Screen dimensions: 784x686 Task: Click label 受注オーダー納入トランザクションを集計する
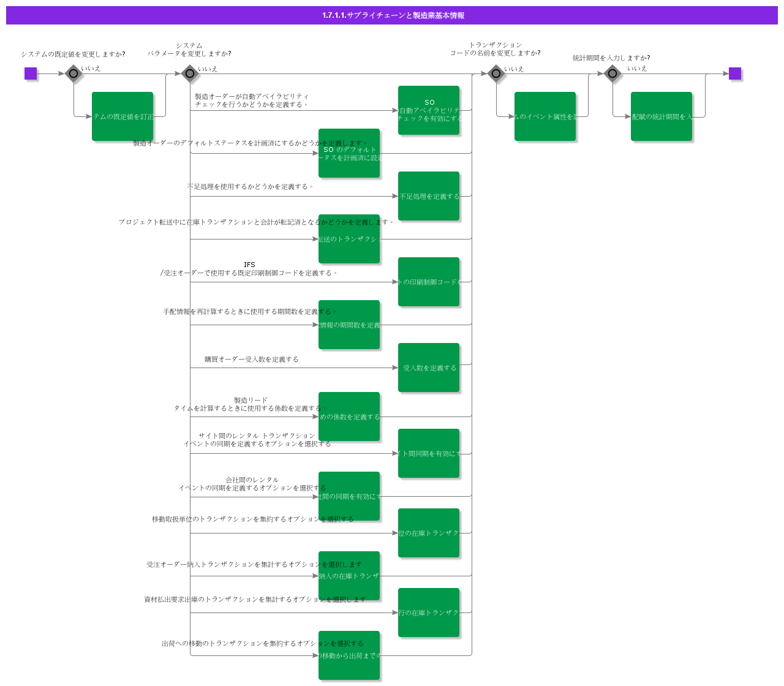tap(254, 564)
